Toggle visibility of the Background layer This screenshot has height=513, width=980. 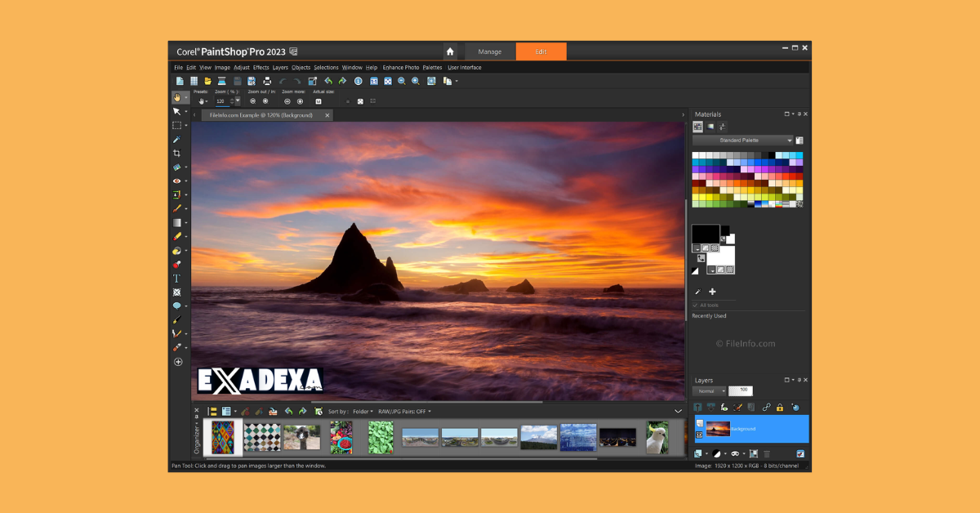click(699, 433)
